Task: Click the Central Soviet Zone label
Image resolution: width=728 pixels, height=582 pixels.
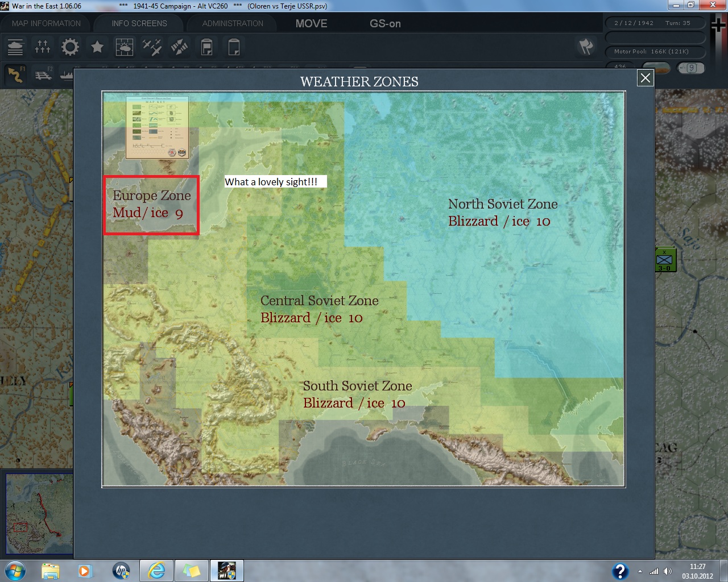Action: pyautogui.click(x=319, y=301)
